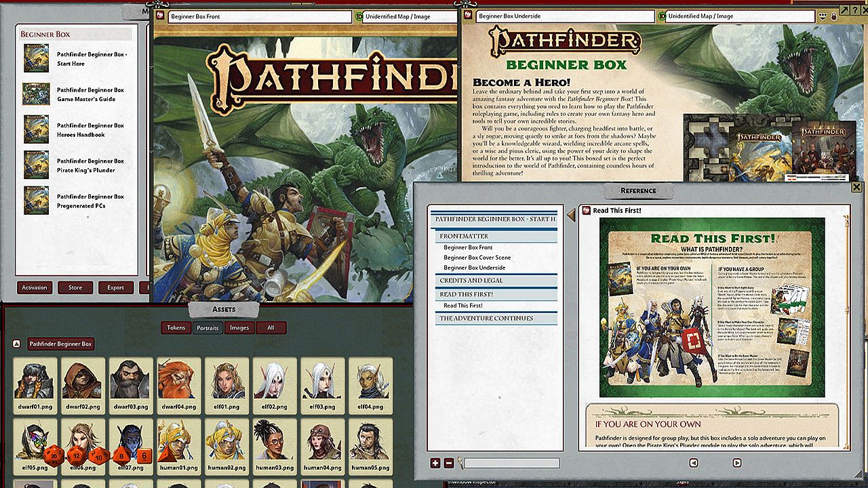The height and width of the screenshot is (488, 868).
Task: Switch to the Images tab in Assets
Action: [x=239, y=328]
